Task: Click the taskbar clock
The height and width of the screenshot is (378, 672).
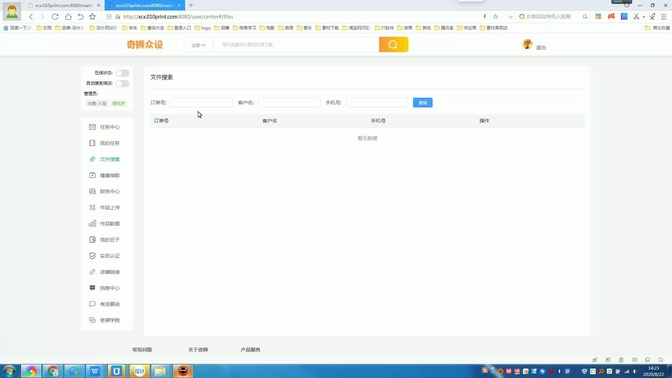Action: coord(654,371)
